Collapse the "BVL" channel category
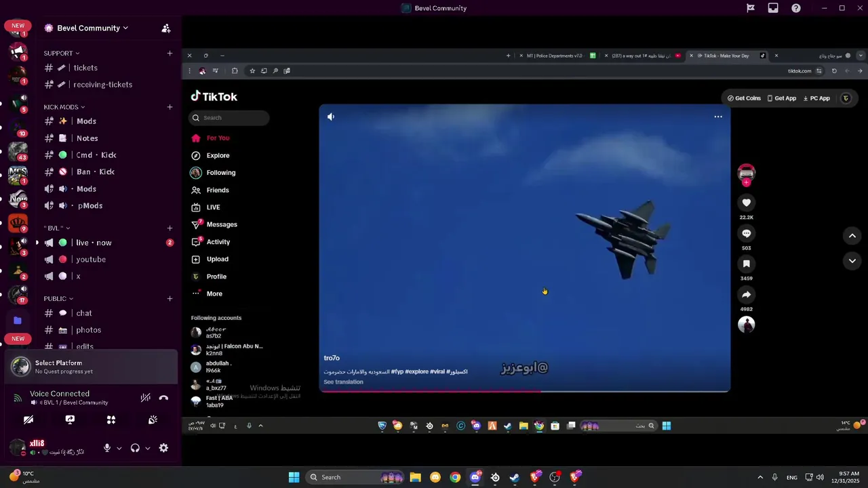Image resolution: width=868 pixels, height=488 pixels. [57, 228]
